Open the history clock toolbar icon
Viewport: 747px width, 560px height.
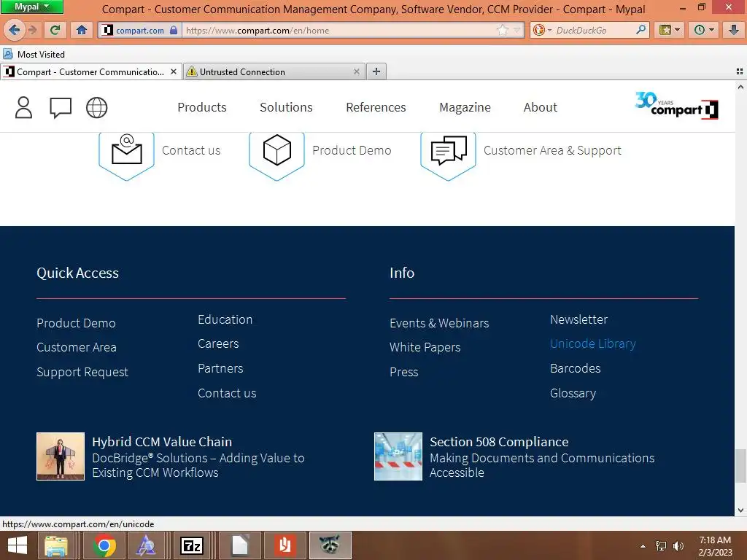point(699,30)
